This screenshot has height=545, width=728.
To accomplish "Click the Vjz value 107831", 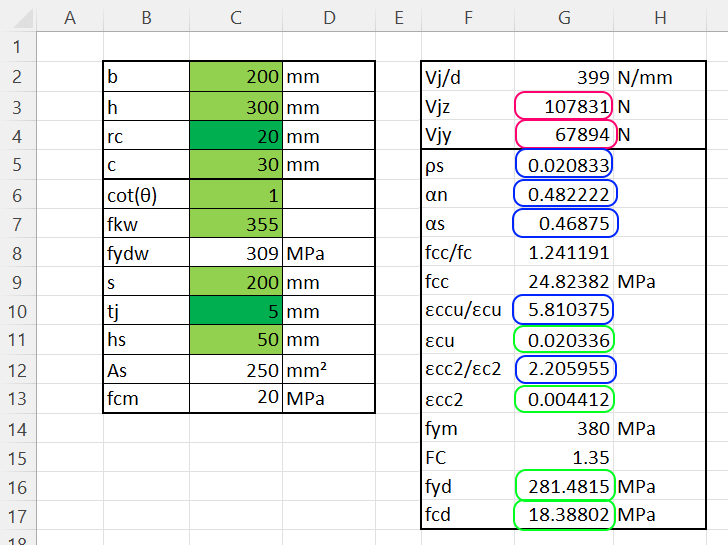I will 564,106.
